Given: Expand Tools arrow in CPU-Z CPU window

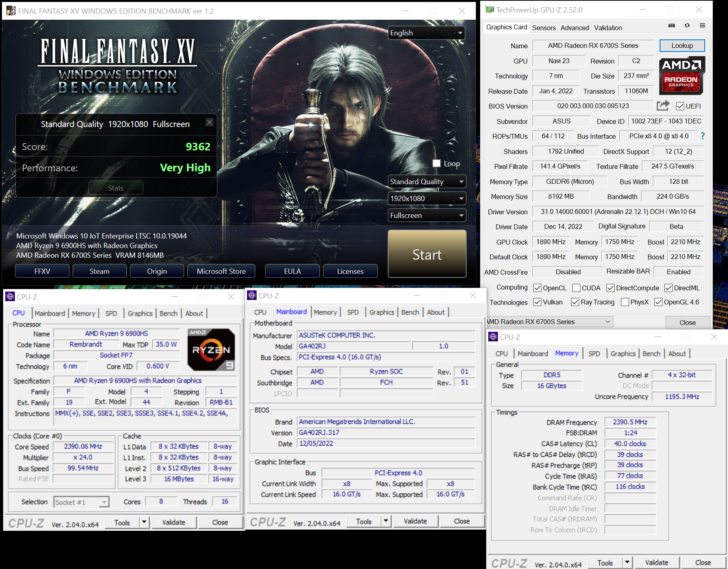Looking at the screenshot, I should coord(144,522).
